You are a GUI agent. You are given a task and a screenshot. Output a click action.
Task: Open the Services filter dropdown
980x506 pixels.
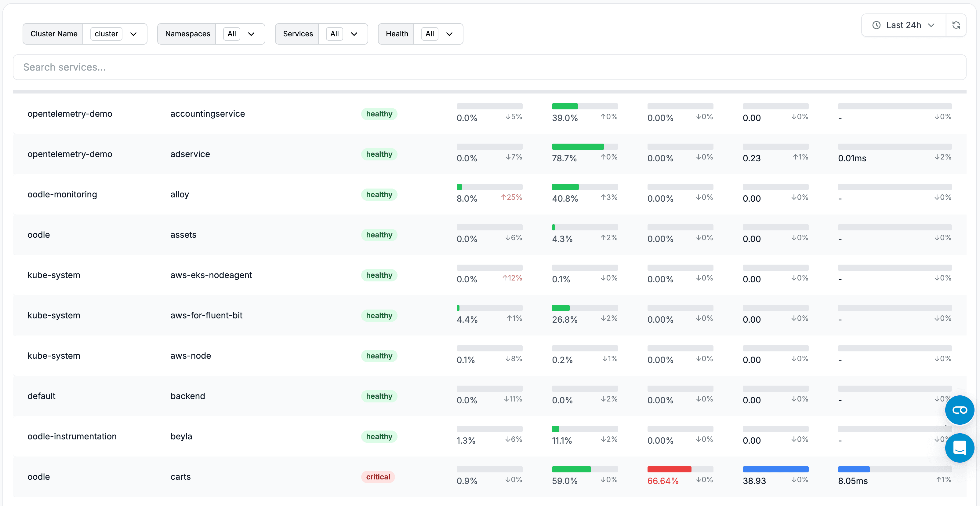pos(354,34)
